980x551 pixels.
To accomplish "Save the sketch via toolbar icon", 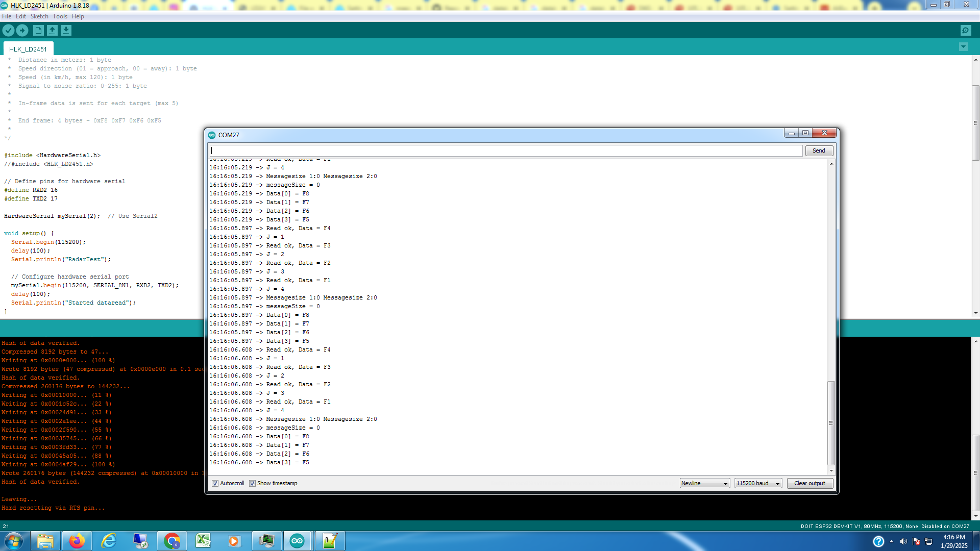I will (66, 30).
